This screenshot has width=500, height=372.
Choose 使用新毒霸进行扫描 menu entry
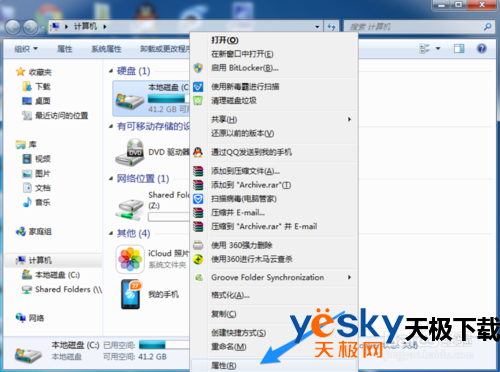coord(274,87)
